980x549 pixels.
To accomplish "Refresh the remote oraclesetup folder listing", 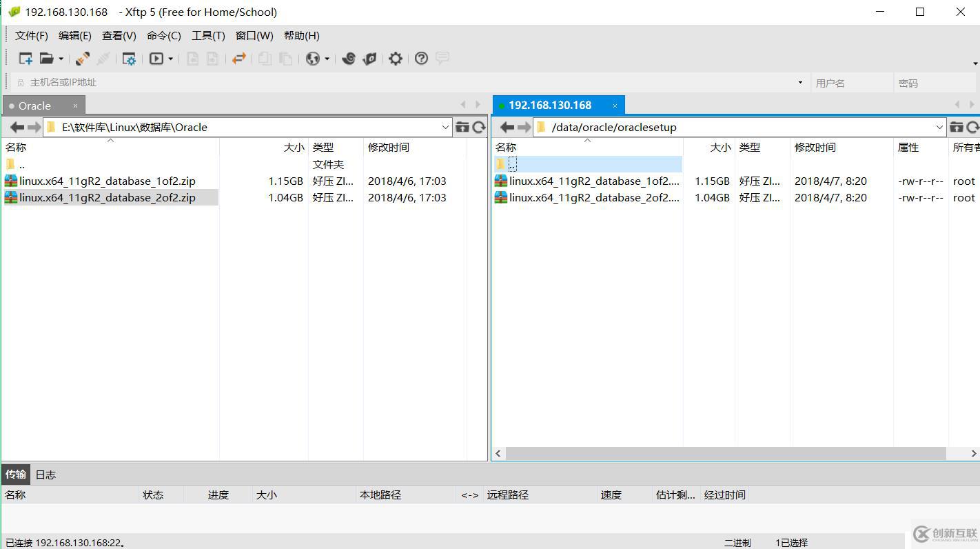I will pyautogui.click(x=972, y=127).
